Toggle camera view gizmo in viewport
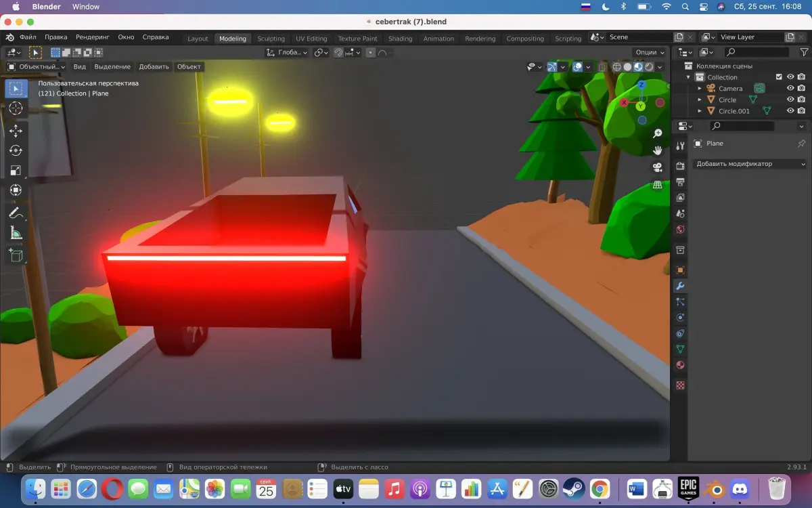The width and height of the screenshot is (812, 508). [x=657, y=167]
